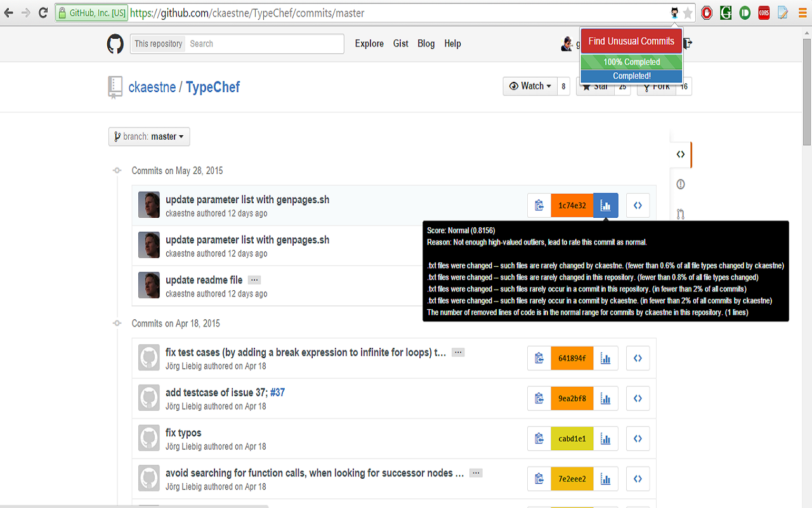Click the browser back arrow
The image size is (812, 508).
click(9, 13)
